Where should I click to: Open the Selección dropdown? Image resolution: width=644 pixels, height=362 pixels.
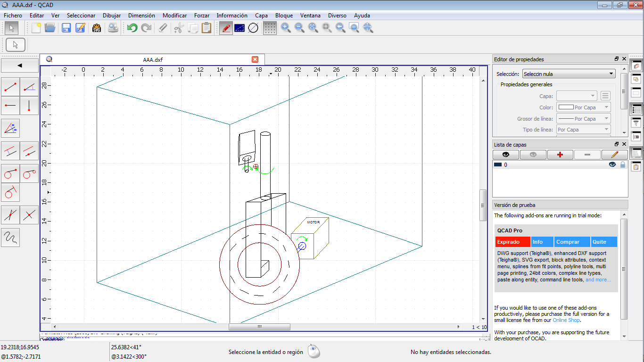pos(569,74)
